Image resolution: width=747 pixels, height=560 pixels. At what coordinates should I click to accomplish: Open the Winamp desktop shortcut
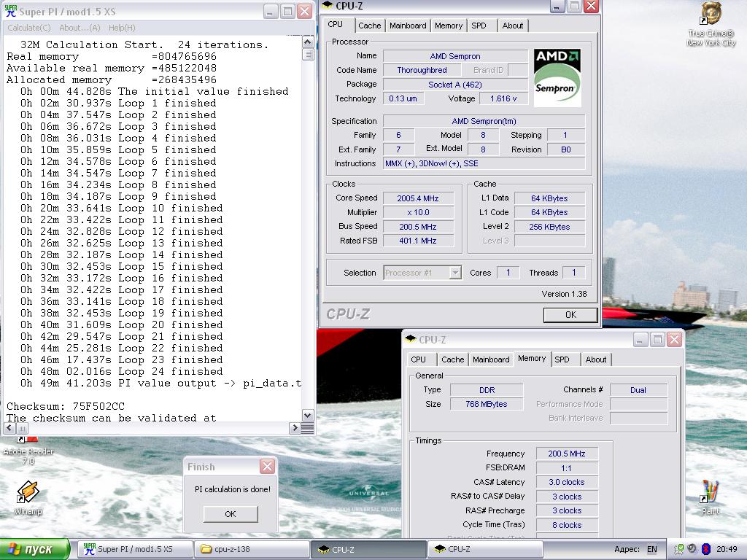tap(28, 498)
